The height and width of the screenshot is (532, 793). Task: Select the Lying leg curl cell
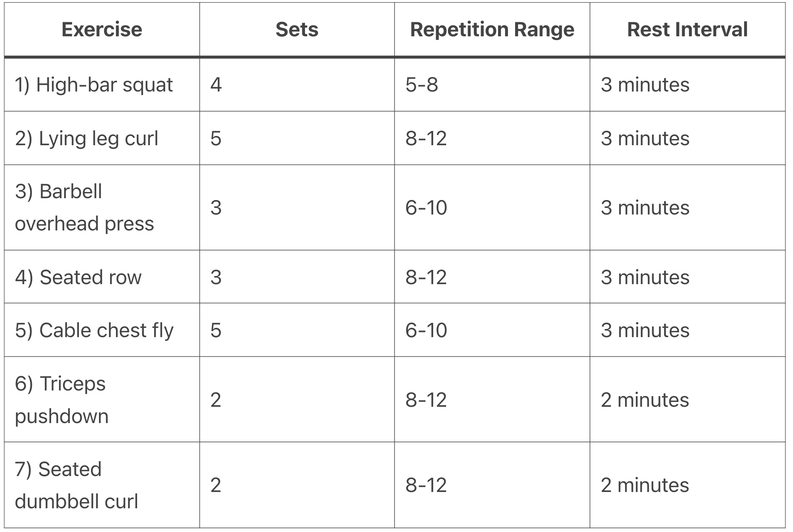[102, 138]
